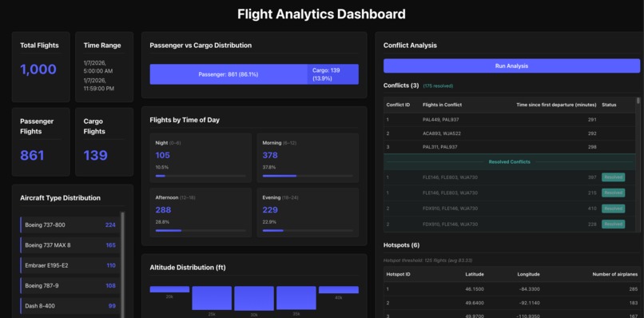The image size is (644, 318).
Task: Click the Night progress bar
Action: pyautogui.click(x=201, y=176)
